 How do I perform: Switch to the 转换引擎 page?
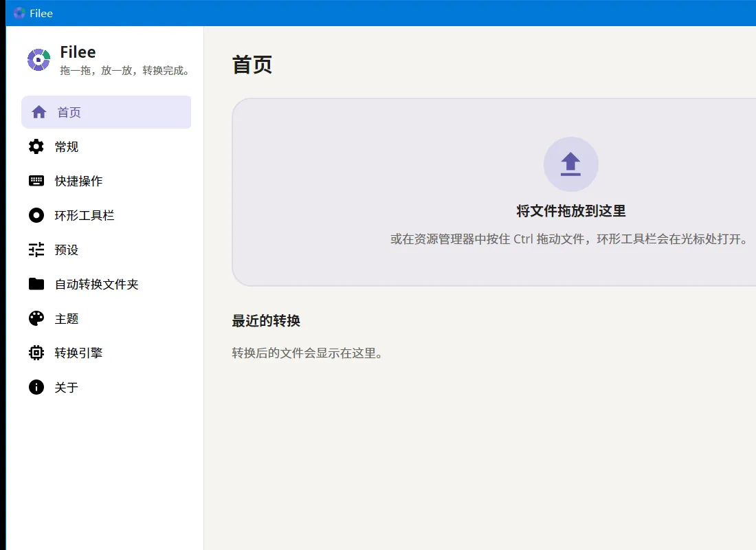tap(106, 353)
